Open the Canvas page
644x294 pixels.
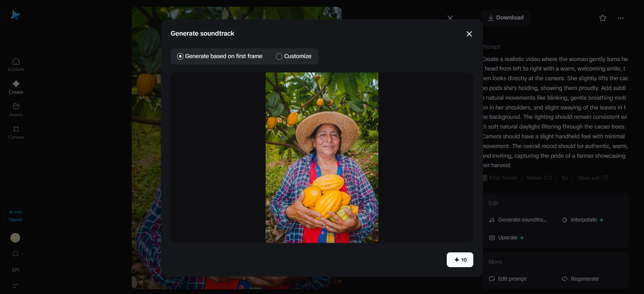(16, 132)
